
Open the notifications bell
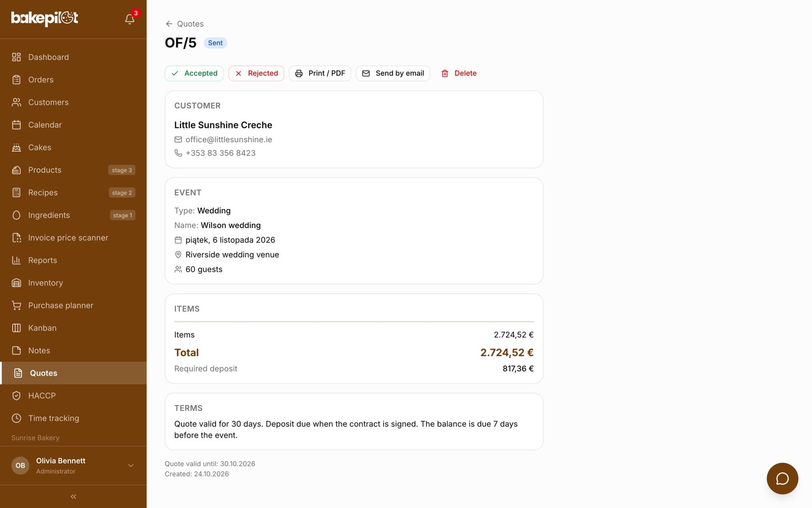click(x=130, y=19)
